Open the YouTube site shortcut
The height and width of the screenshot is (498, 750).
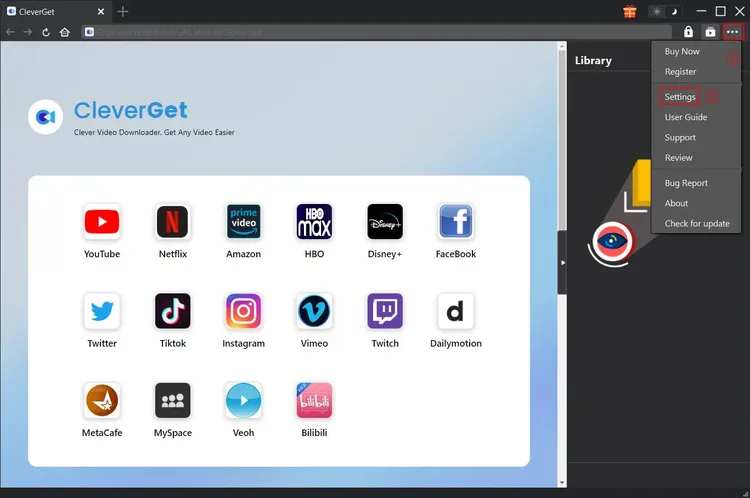(x=101, y=222)
